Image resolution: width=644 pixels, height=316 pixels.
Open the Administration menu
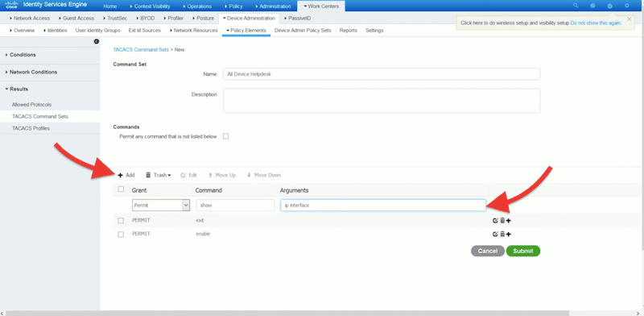tap(273, 6)
